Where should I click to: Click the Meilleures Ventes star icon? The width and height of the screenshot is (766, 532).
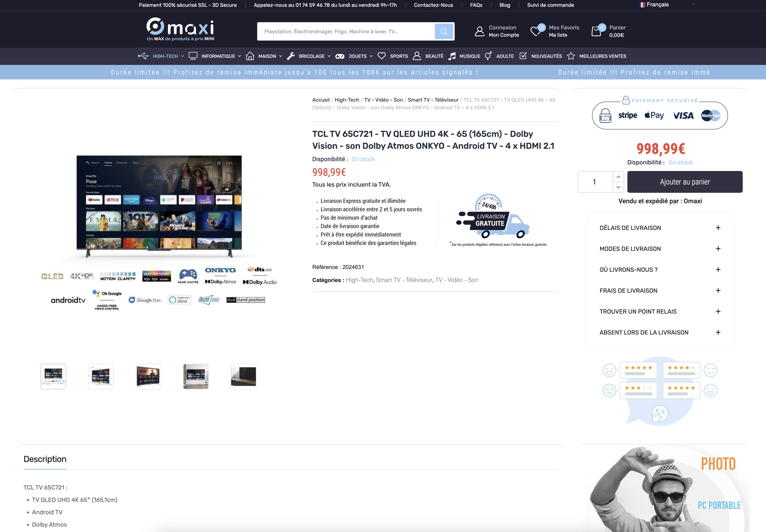pos(571,56)
